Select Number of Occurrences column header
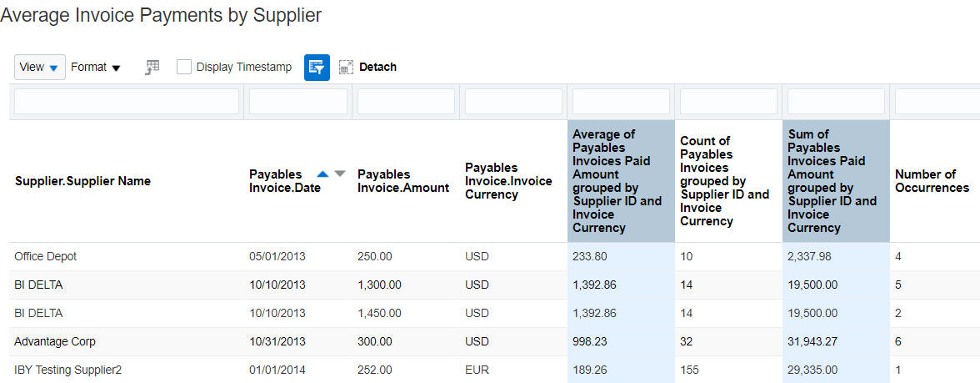Screen dimensions: 980x383 pos(935,181)
